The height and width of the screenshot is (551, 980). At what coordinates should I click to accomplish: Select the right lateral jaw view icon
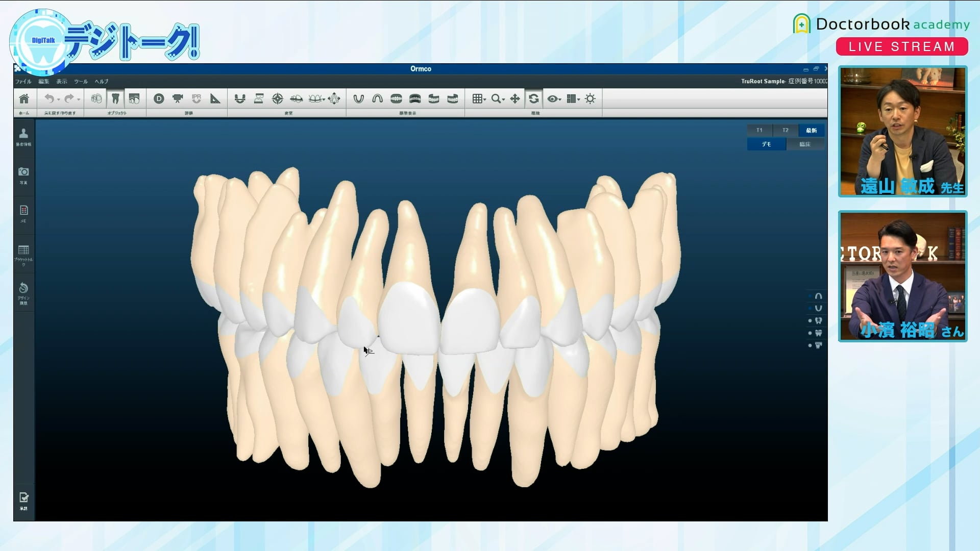[434, 98]
